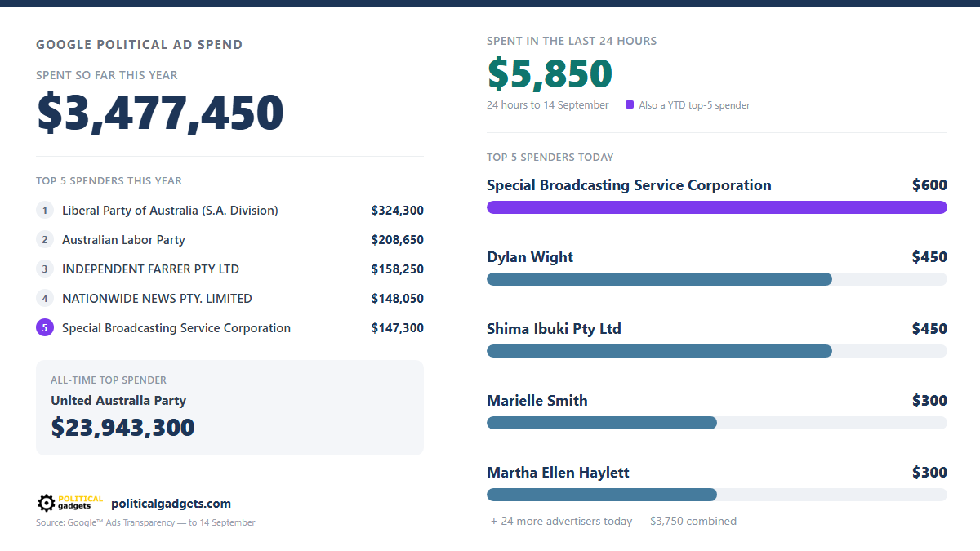Click the 24 more advertisers today note
Image resolution: width=980 pixels, height=551 pixels.
coord(613,521)
